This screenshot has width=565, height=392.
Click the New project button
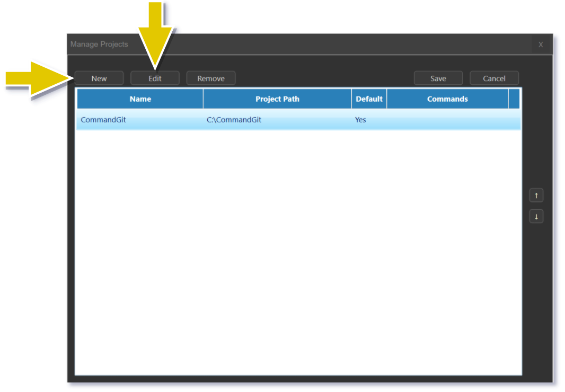99,78
